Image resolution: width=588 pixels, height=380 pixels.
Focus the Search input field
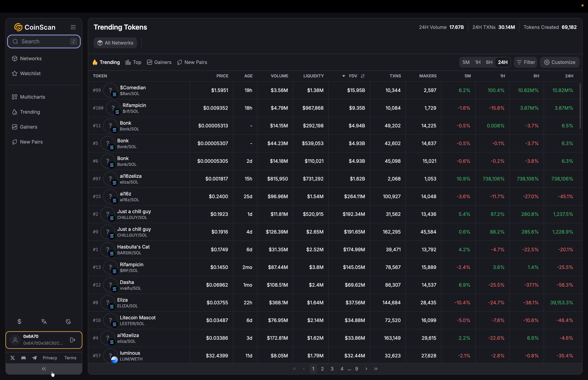(44, 42)
